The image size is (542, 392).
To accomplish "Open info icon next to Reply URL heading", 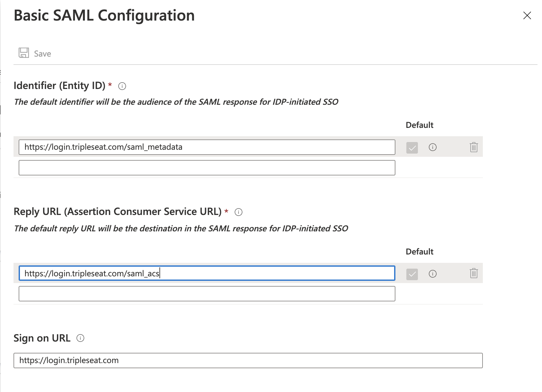I will coord(239,212).
